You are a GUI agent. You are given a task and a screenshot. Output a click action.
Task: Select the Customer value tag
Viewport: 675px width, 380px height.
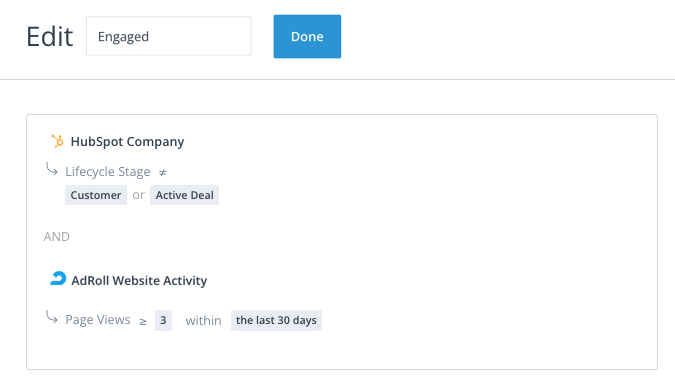(96, 195)
